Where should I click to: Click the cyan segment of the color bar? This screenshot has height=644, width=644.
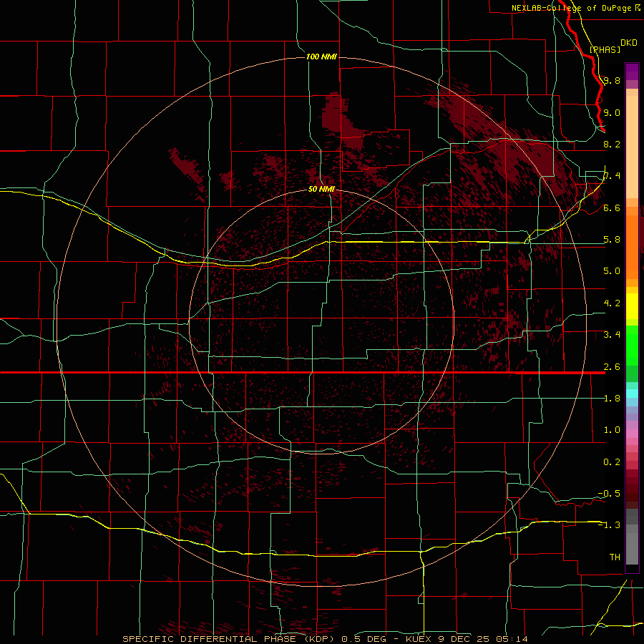(x=632, y=393)
